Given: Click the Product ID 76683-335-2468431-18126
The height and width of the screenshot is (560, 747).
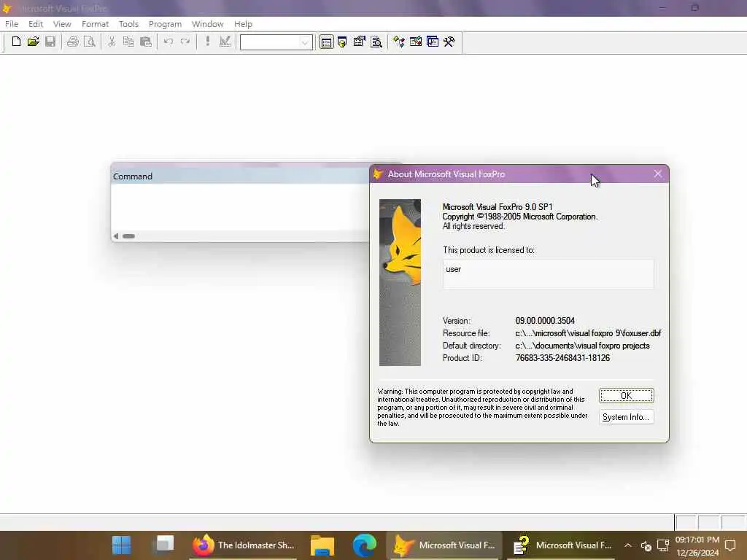Looking at the screenshot, I should [562, 358].
